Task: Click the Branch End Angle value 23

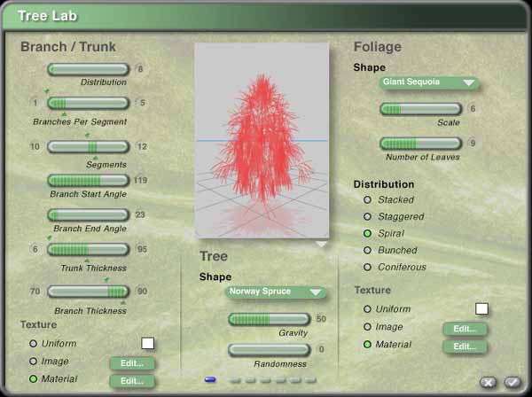Action: 140,214
